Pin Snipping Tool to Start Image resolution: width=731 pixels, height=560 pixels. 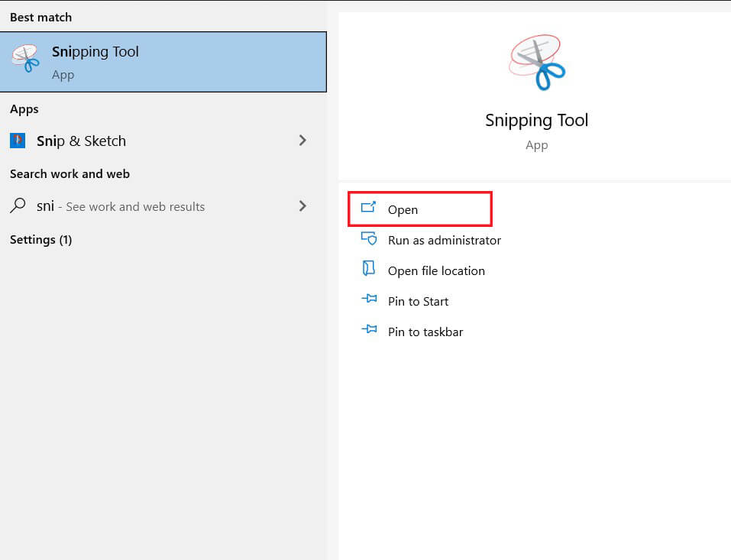pyautogui.click(x=418, y=300)
